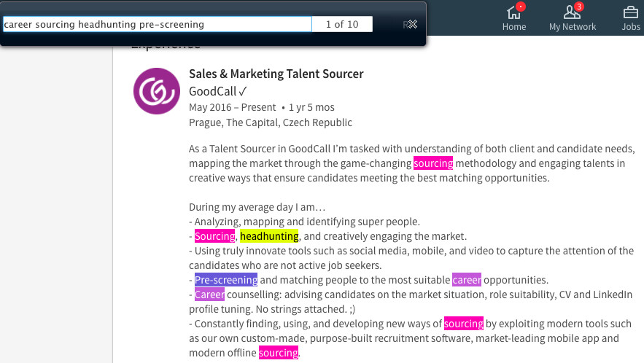Click the yellow-highlighted headhunting word
644x363 pixels.
269,236
